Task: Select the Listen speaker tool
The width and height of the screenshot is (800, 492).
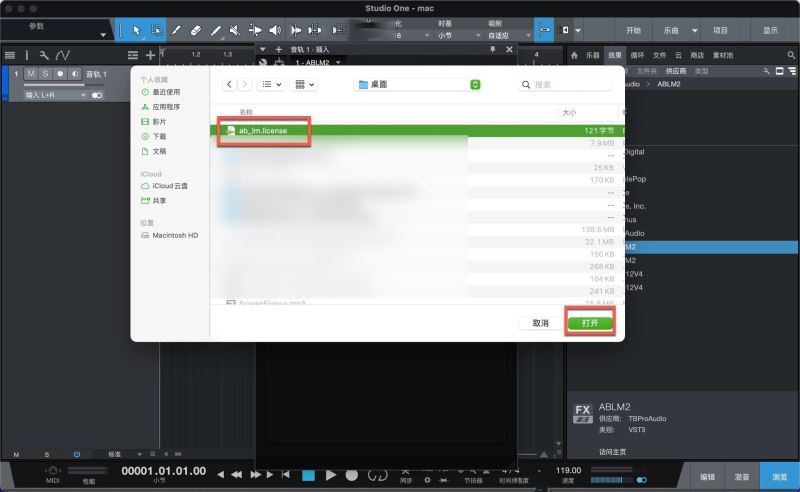Action: [274, 31]
